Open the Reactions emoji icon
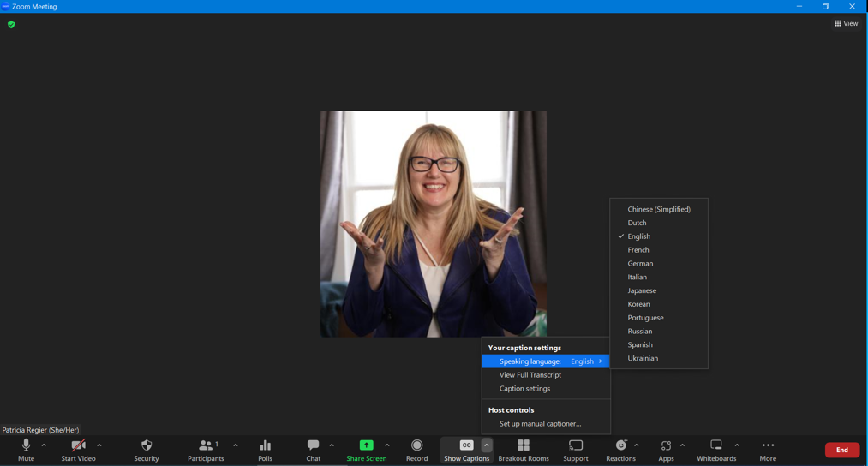This screenshot has width=868, height=466. click(x=621, y=445)
